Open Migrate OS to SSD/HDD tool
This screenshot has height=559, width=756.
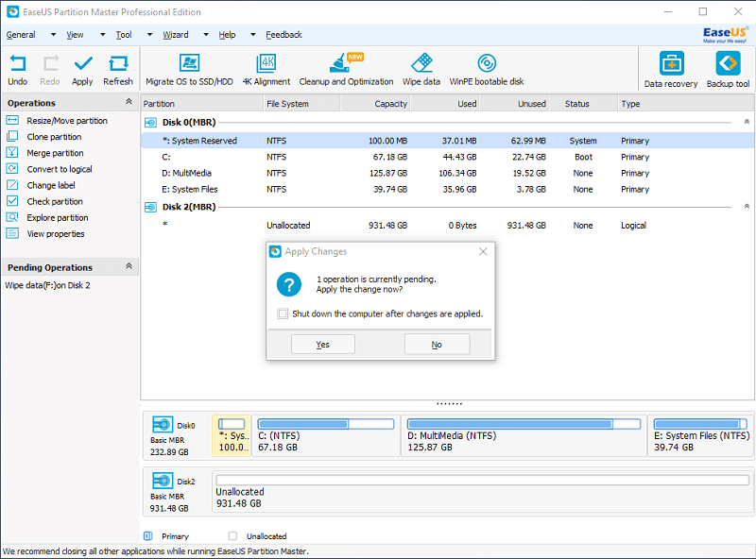[190, 62]
